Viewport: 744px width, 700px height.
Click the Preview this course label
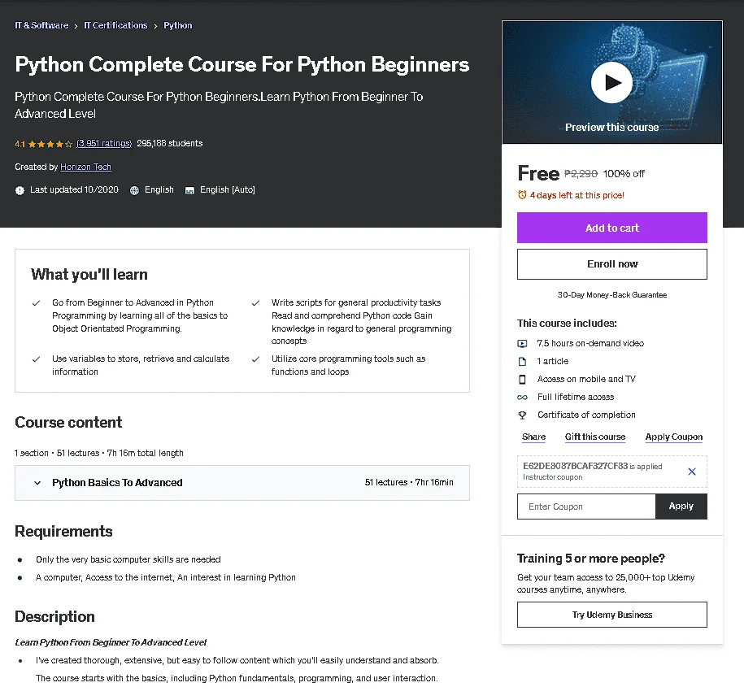coord(611,127)
